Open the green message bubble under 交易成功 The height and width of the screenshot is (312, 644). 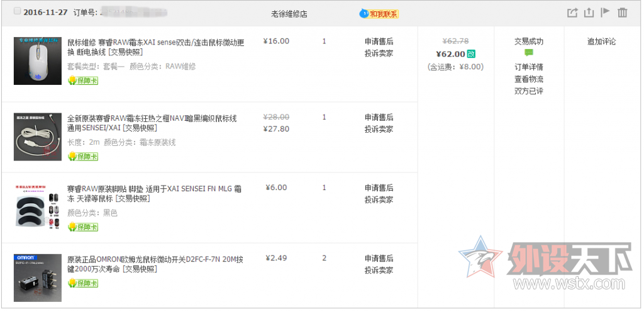[529, 53]
